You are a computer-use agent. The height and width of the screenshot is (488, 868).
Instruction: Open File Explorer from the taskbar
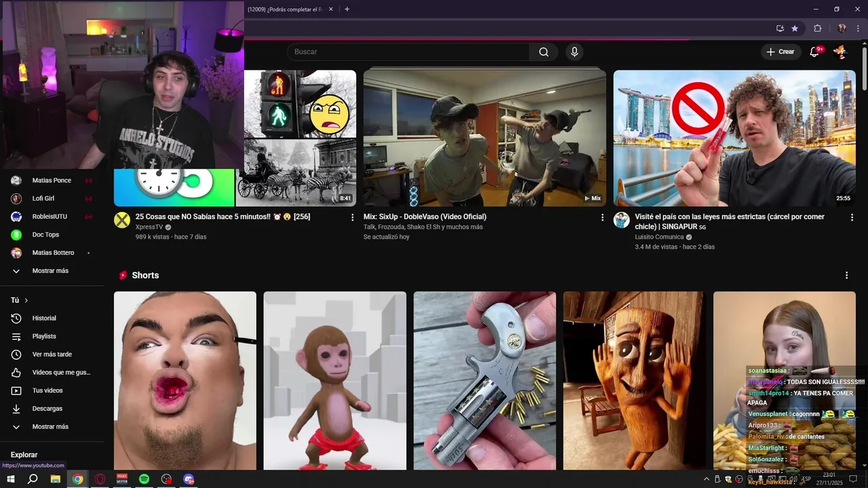56,479
